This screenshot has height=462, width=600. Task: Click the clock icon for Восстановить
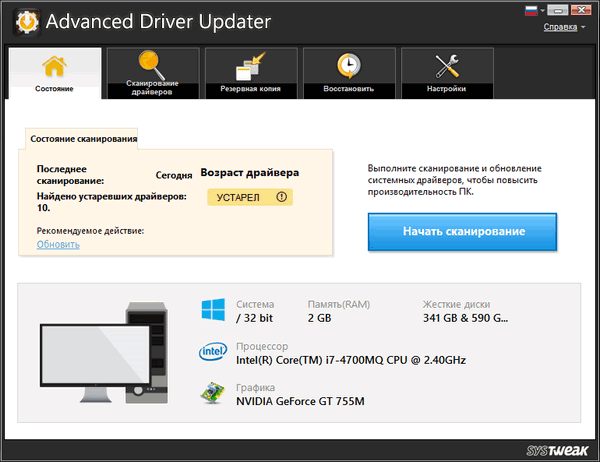point(349,66)
